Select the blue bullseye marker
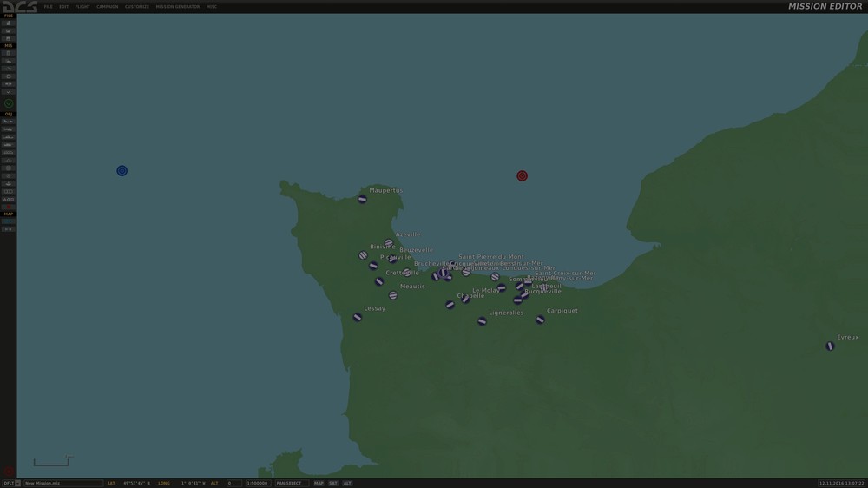Screen dimensions: 868x488 coord(122,170)
